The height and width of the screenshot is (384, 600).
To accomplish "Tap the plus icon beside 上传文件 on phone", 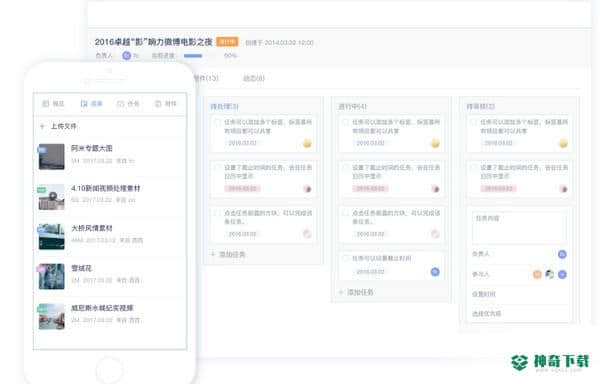I will (x=42, y=126).
